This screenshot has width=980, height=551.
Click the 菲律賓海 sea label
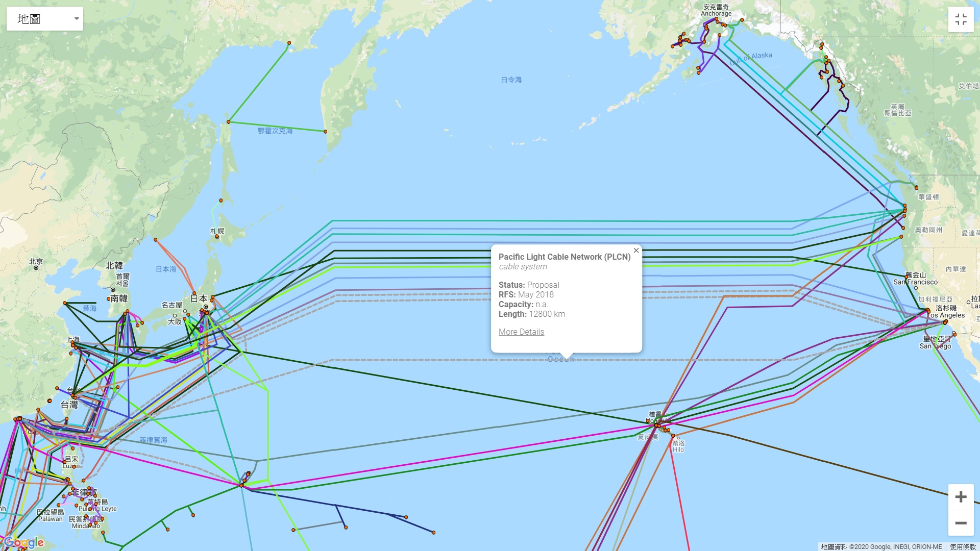[x=153, y=440]
